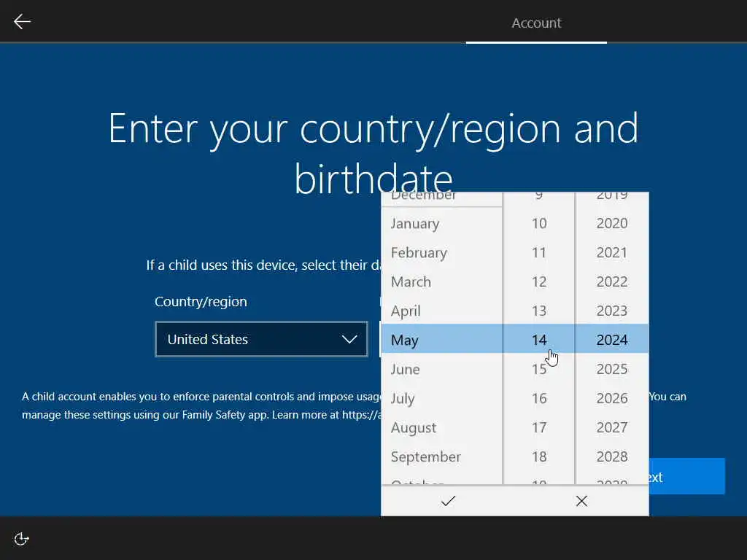Viewport: 747px width, 560px height.
Task: Open the Ease of Access icon
Action: 21,539
